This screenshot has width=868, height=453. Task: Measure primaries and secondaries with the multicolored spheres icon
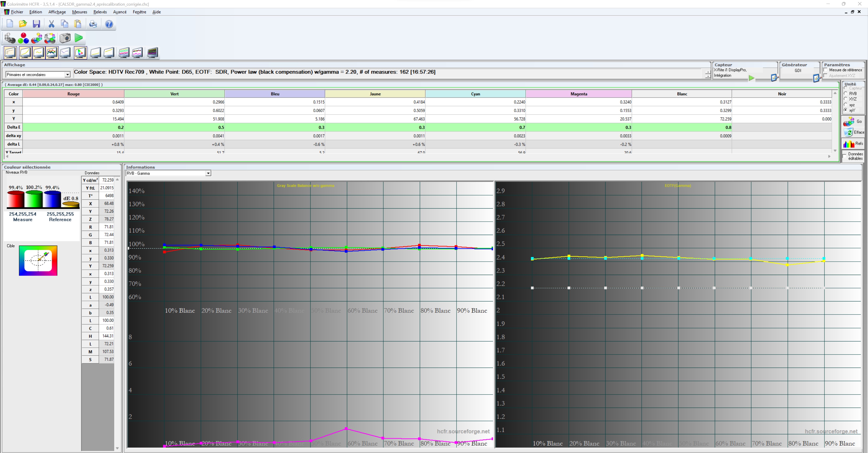pos(36,38)
